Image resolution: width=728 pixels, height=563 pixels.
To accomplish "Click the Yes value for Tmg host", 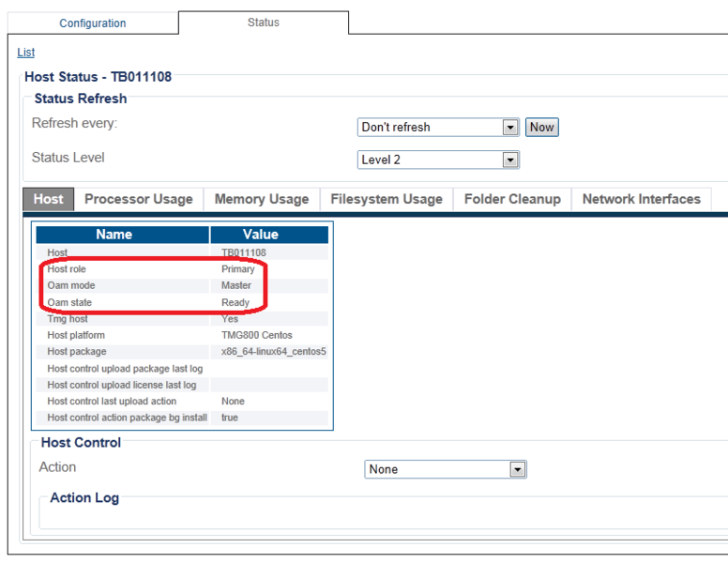I will [x=230, y=319].
